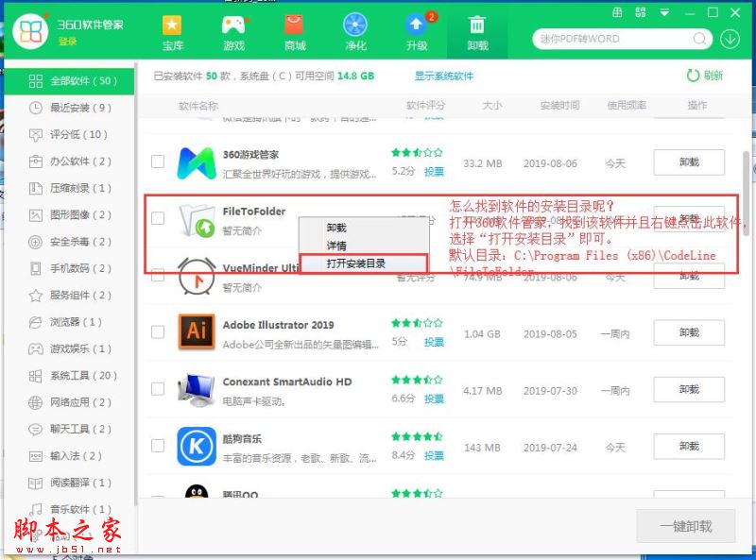
Task: Open the 游戏 games tab
Action: tap(233, 33)
